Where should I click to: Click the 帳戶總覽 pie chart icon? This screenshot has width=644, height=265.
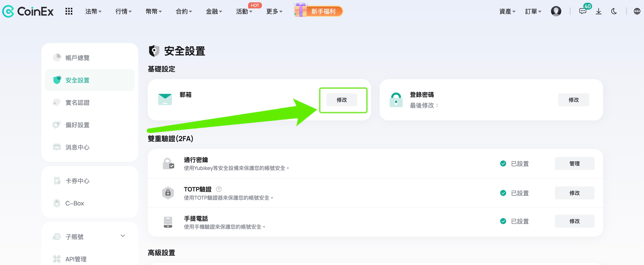pyautogui.click(x=57, y=57)
